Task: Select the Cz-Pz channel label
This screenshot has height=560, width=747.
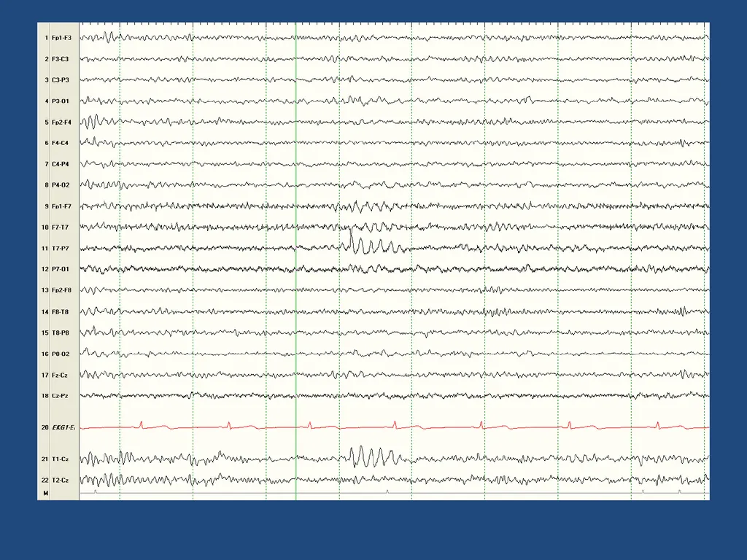Action: (x=60, y=396)
